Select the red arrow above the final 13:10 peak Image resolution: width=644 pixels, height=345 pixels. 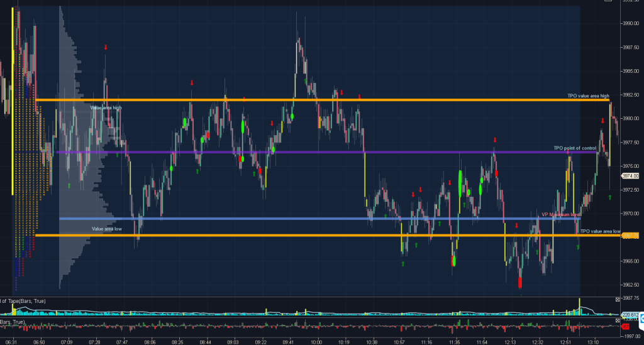[x=602, y=121]
